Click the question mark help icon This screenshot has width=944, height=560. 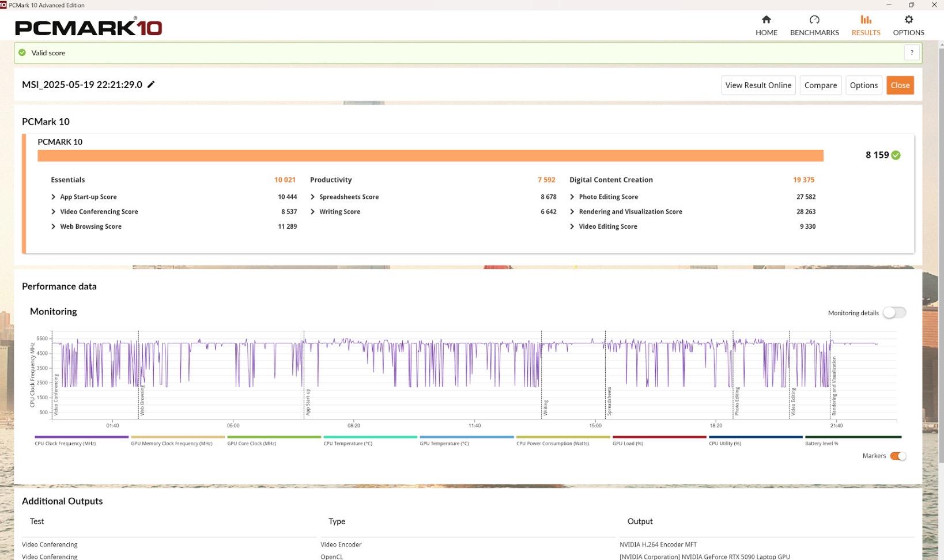912,53
